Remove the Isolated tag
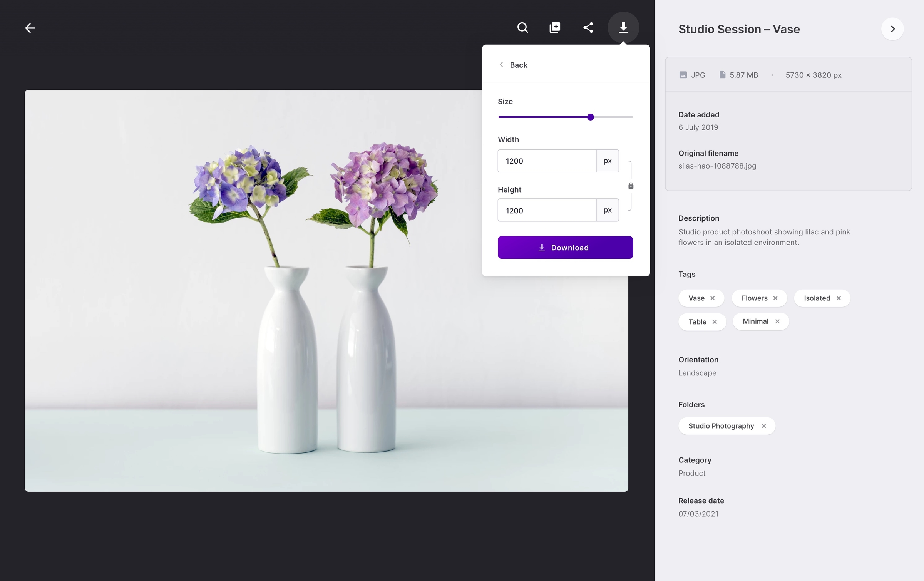Screen dimensions: 924x581 tap(839, 298)
